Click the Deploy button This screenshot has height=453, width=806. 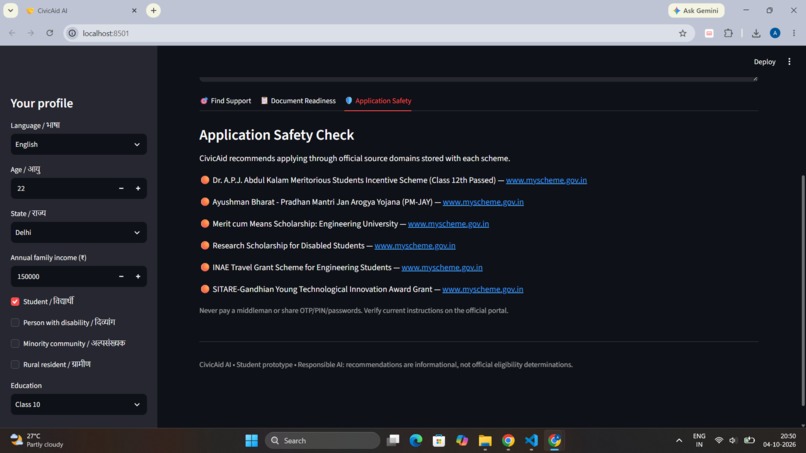click(764, 62)
